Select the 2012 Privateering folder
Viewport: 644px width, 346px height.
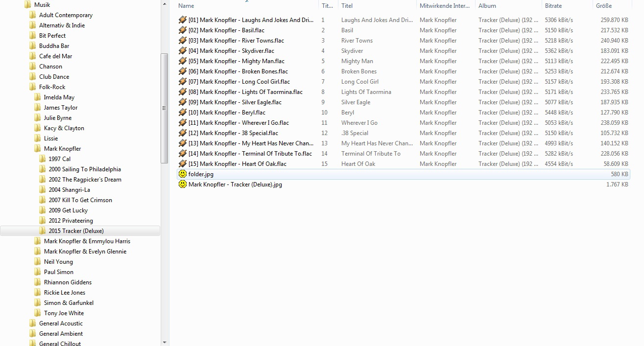point(71,221)
